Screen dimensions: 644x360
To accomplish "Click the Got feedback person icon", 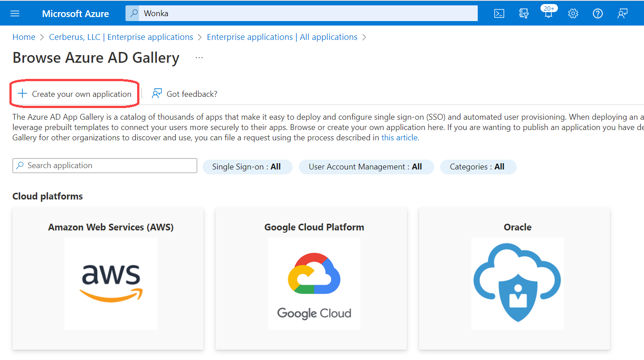I will pos(156,94).
